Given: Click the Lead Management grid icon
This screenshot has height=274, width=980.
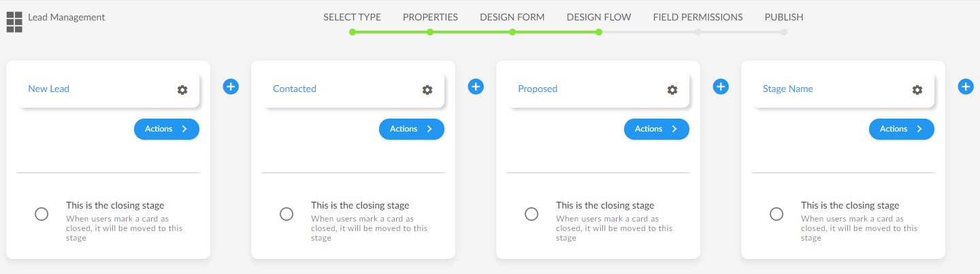Looking at the screenshot, I should pyautogui.click(x=14, y=22).
